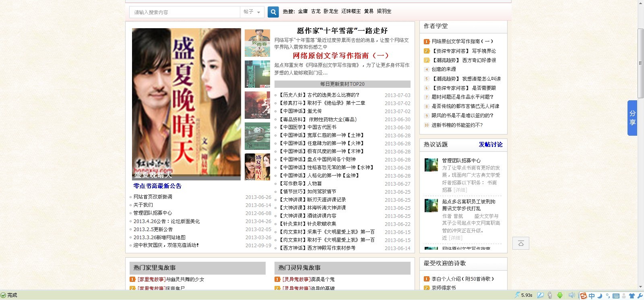
Task: Toggle Chinese/English 中 input mode
Action: pos(592,296)
